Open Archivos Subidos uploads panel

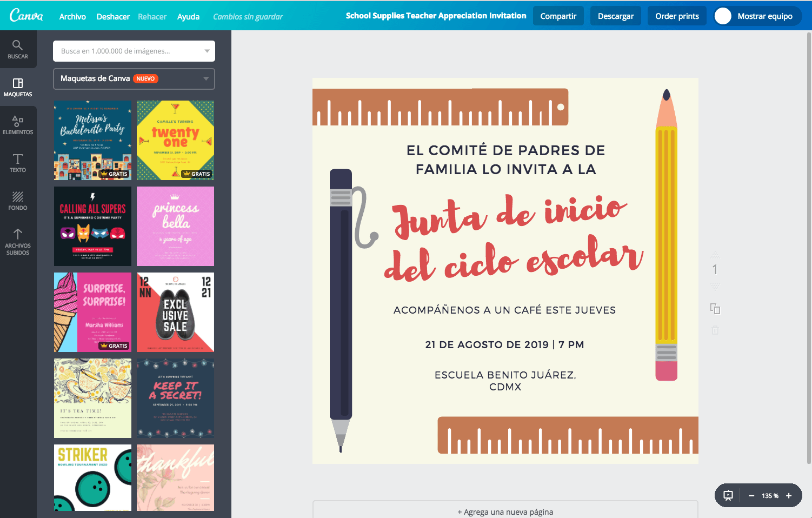[x=18, y=241]
